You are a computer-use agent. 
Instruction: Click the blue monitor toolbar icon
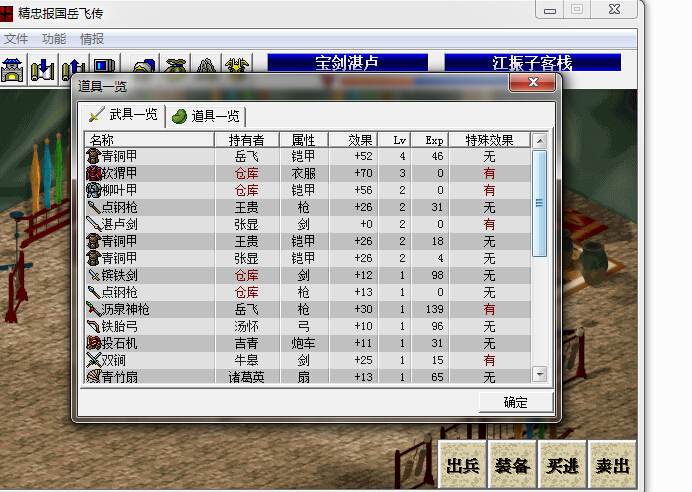[x=105, y=65]
